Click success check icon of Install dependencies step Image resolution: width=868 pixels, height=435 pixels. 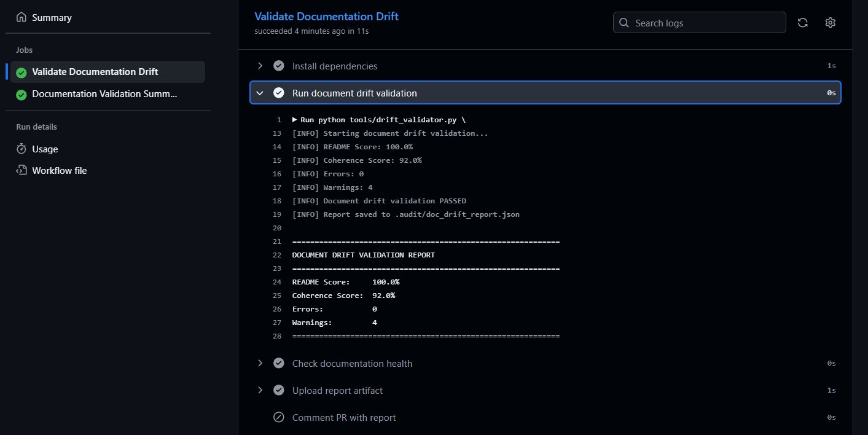pos(279,66)
